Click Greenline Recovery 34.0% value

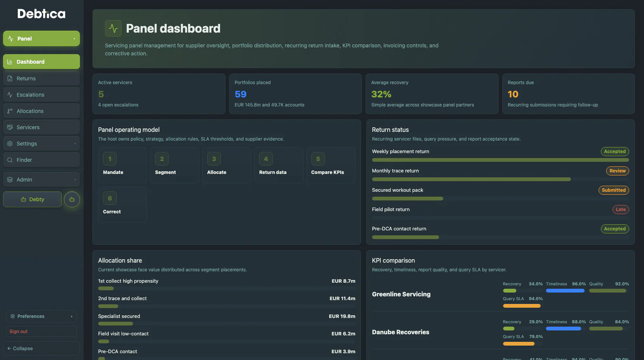click(x=536, y=284)
